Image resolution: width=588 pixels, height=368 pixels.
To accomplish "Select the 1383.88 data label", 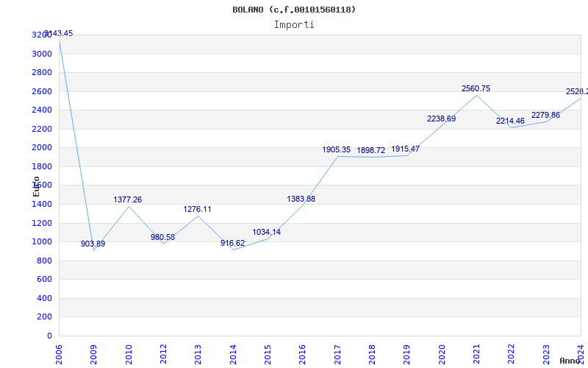I will point(301,199).
